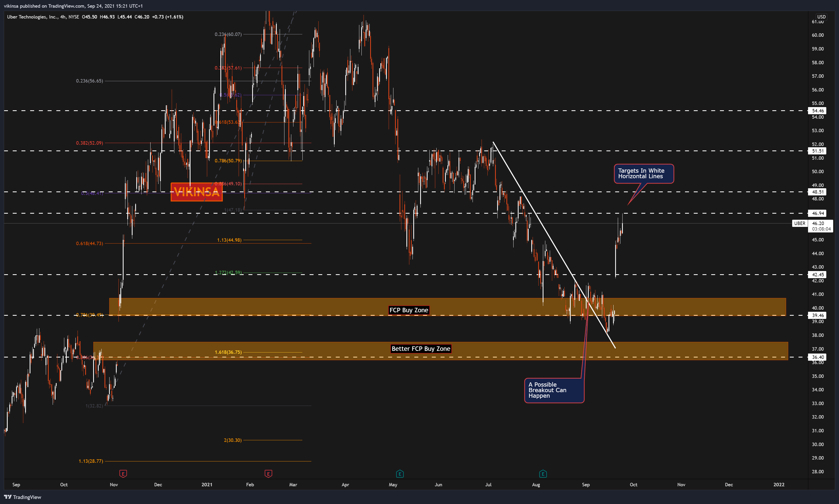
Task: Click the 03:08:04 bar countdown timer
Action: point(821,229)
